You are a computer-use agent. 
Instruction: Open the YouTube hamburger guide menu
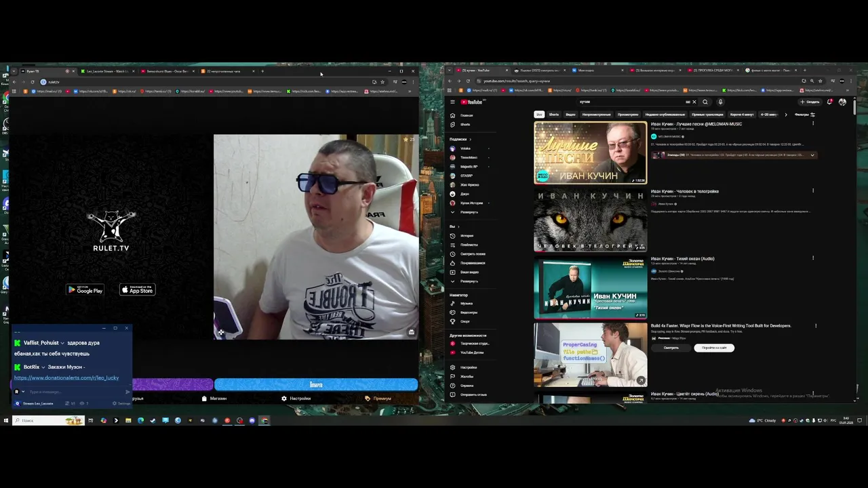pyautogui.click(x=452, y=102)
